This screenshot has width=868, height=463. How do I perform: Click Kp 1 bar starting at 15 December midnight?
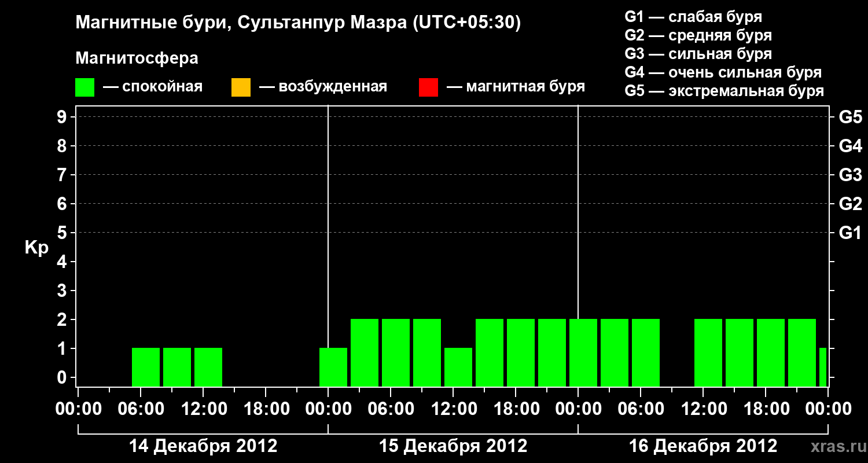pos(333,367)
